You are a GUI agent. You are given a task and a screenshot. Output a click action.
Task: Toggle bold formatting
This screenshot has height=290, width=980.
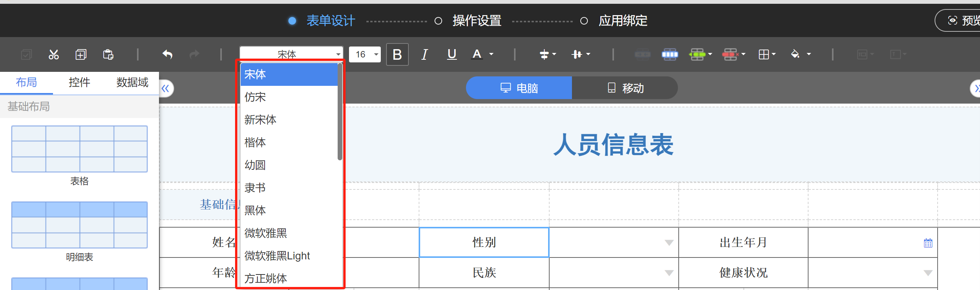pyautogui.click(x=397, y=55)
